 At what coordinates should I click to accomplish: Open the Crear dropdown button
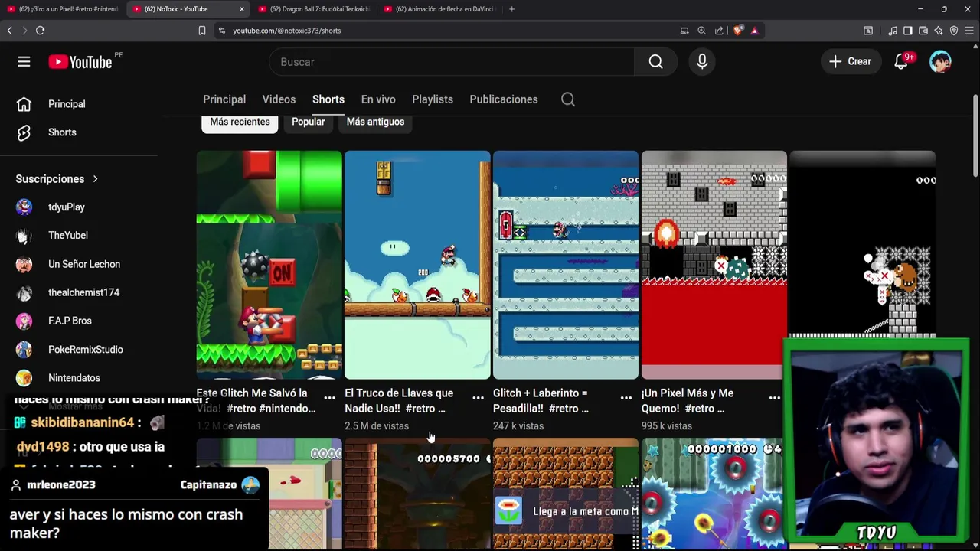point(850,62)
